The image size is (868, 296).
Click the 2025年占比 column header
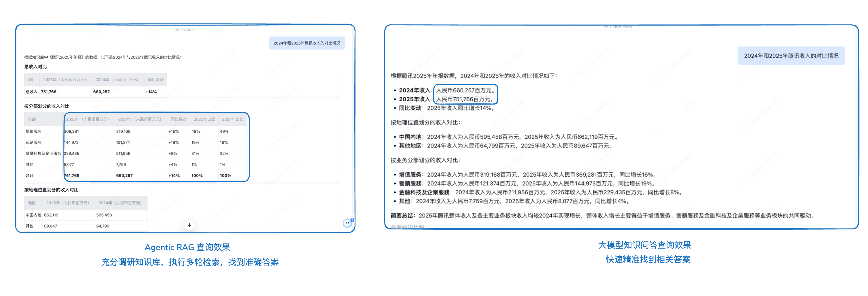pos(204,119)
